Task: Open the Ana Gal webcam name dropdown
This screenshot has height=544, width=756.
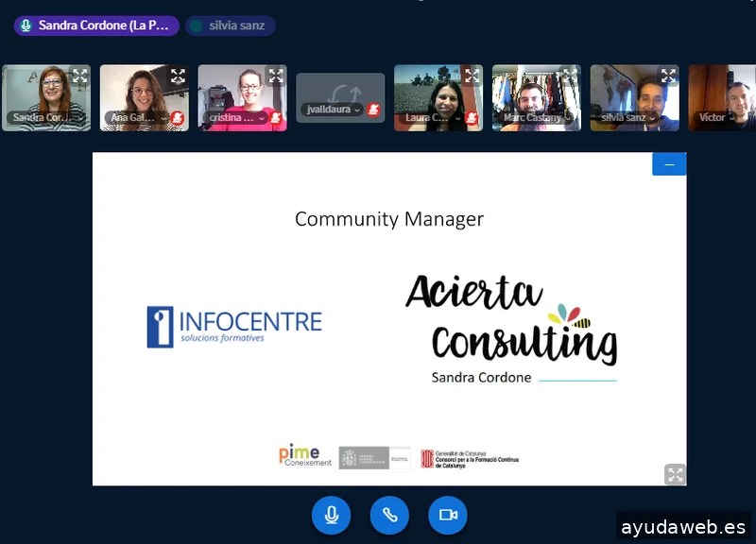Action: click(x=137, y=117)
